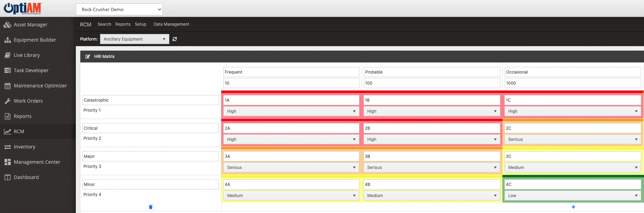Add a column with plus icon
The height and width of the screenshot is (213, 644).
(x=573, y=207)
